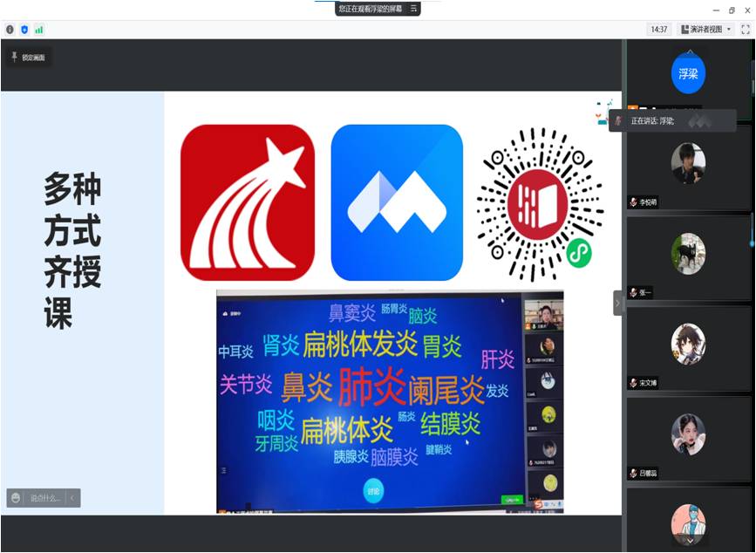This screenshot has height=553, width=756.
Task: Click the green word 牙周炎
Action: (x=276, y=443)
